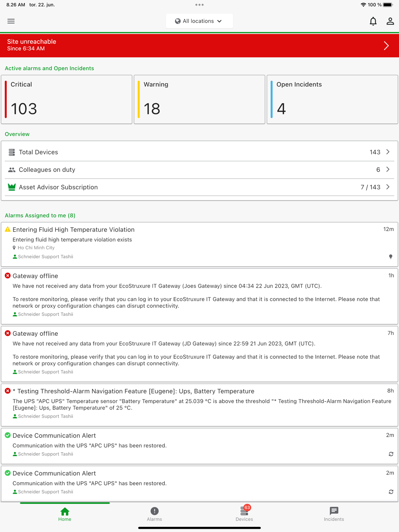Open Asset Advisor Subscription row
Viewport: 399px width, 532px height.
tap(199, 187)
